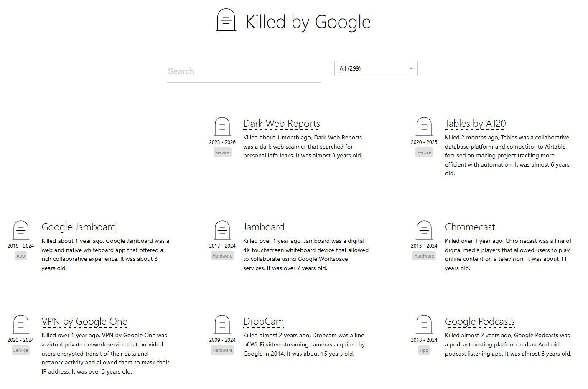Click the Service badge under Tables by A120

424,152
